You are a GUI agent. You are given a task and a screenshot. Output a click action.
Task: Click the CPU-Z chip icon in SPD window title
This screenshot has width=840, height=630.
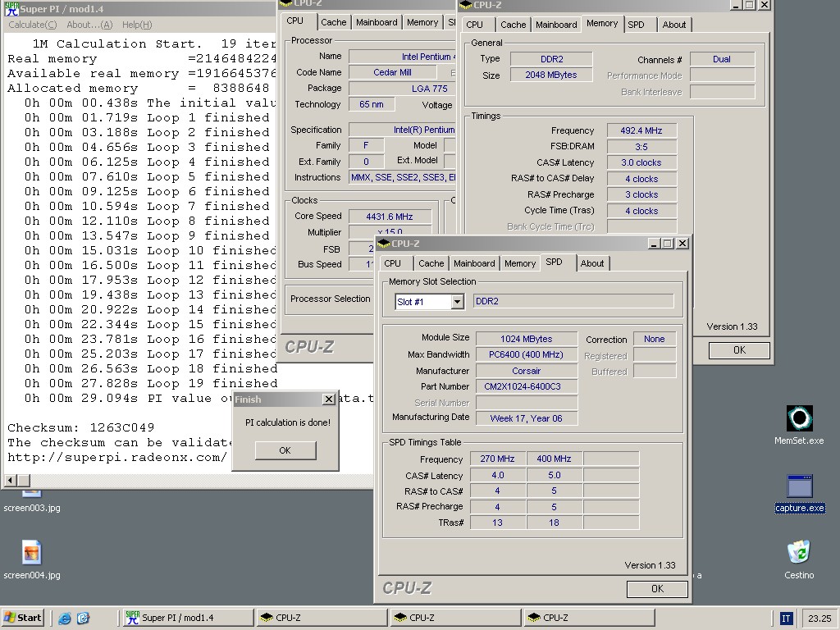[383, 244]
